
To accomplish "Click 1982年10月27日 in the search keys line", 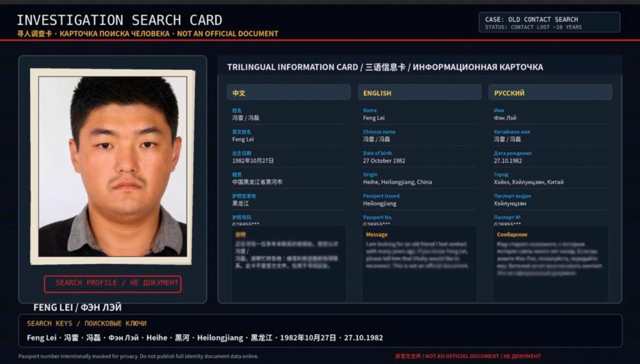I will [x=308, y=338].
